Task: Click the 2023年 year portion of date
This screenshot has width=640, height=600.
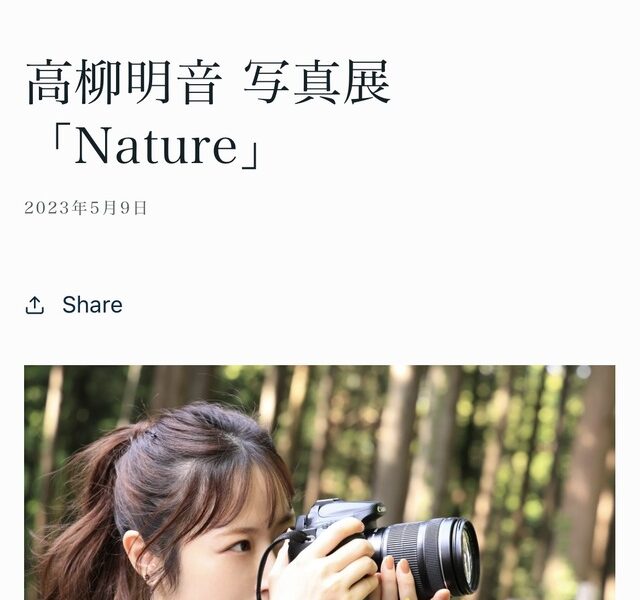Action: click(55, 208)
